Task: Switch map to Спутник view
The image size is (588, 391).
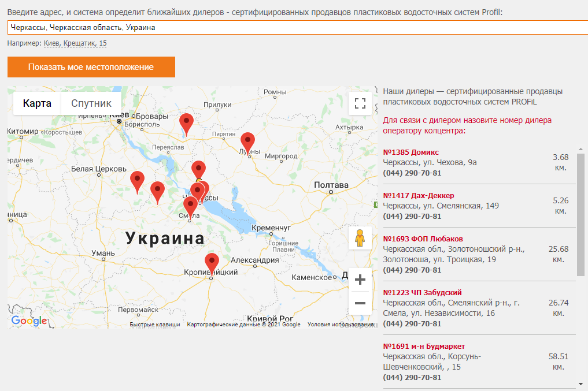Action: [x=91, y=103]
